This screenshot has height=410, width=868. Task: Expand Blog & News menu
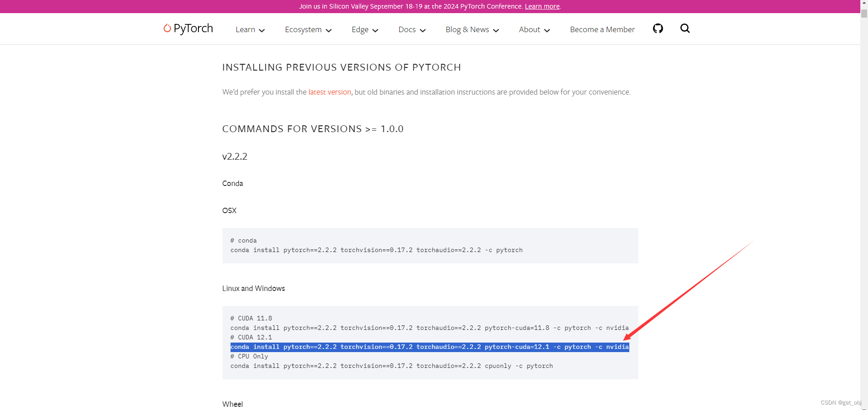[472, 29]
